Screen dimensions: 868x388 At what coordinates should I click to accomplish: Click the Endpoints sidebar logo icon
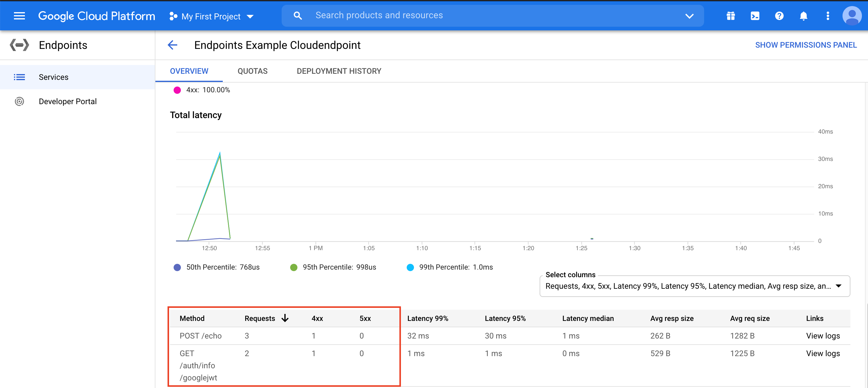(19, 45)
